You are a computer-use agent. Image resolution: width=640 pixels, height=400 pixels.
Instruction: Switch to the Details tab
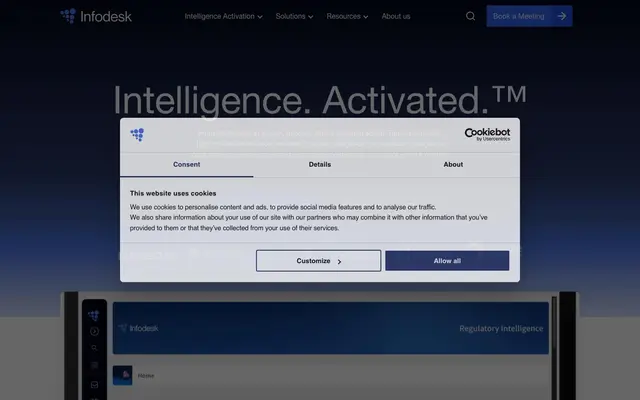point(320,164)
